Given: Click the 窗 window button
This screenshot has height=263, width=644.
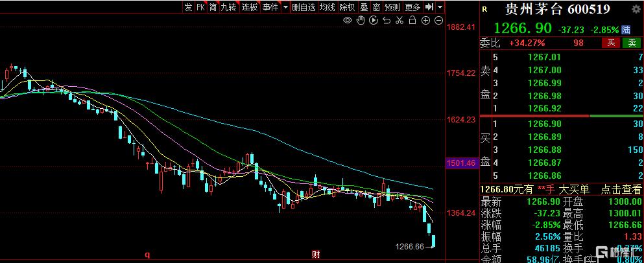Looking at the screenshot, I should click(376, 7).
